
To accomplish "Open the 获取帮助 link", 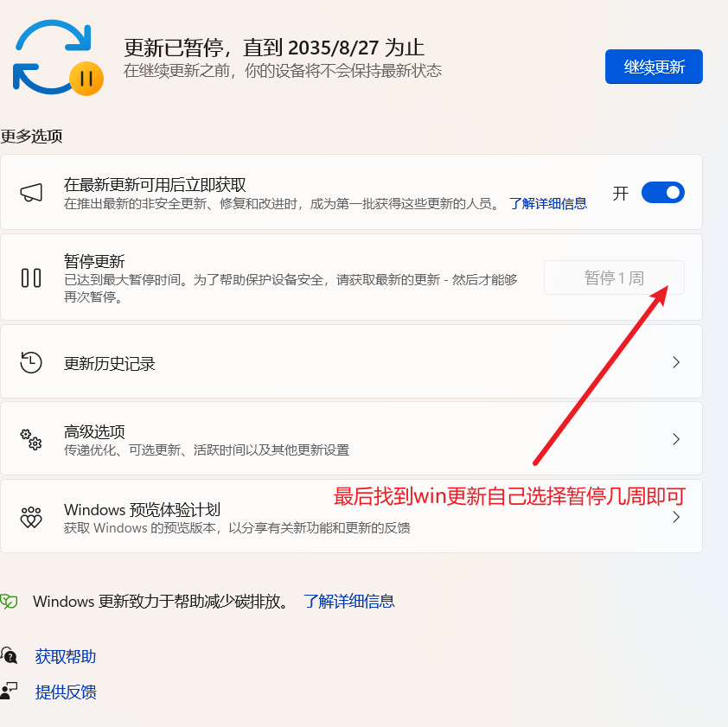I will [66, 656].
